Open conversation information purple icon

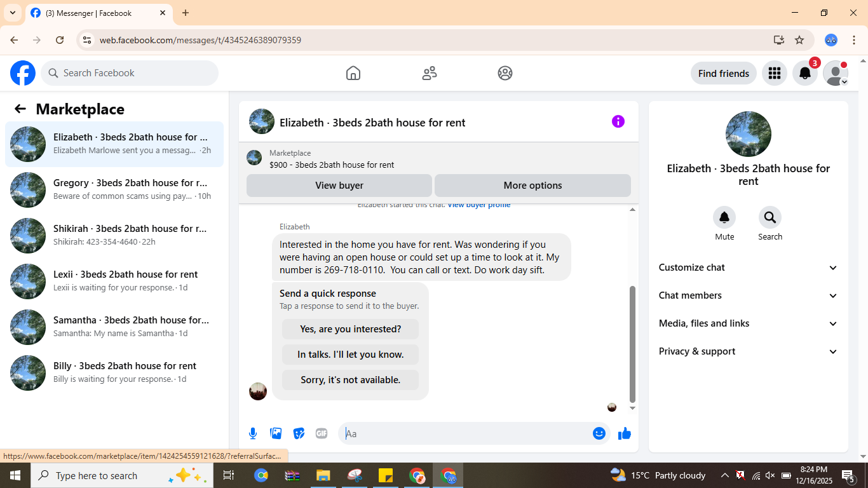pos(618,121)
